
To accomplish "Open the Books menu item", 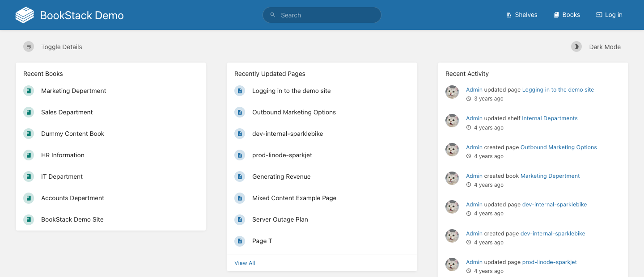I will click(567, 15).
